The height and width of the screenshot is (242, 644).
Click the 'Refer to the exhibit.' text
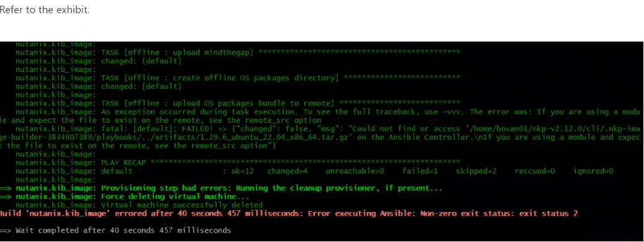(44, 11)
